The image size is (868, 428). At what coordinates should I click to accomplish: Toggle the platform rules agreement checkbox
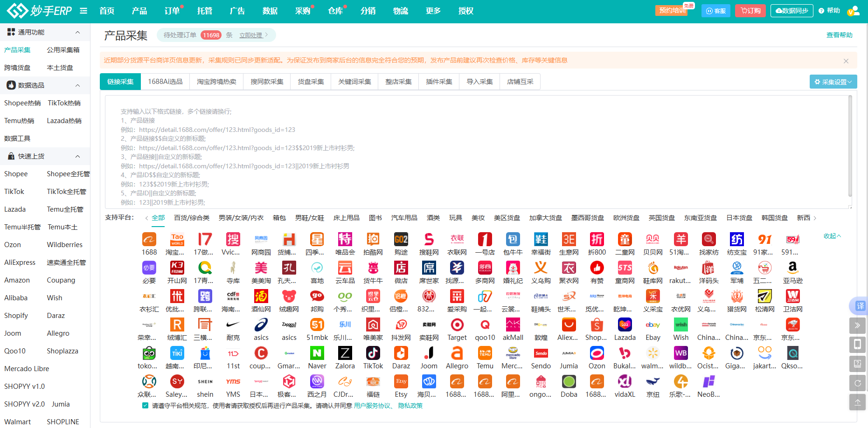coord(145,406)
